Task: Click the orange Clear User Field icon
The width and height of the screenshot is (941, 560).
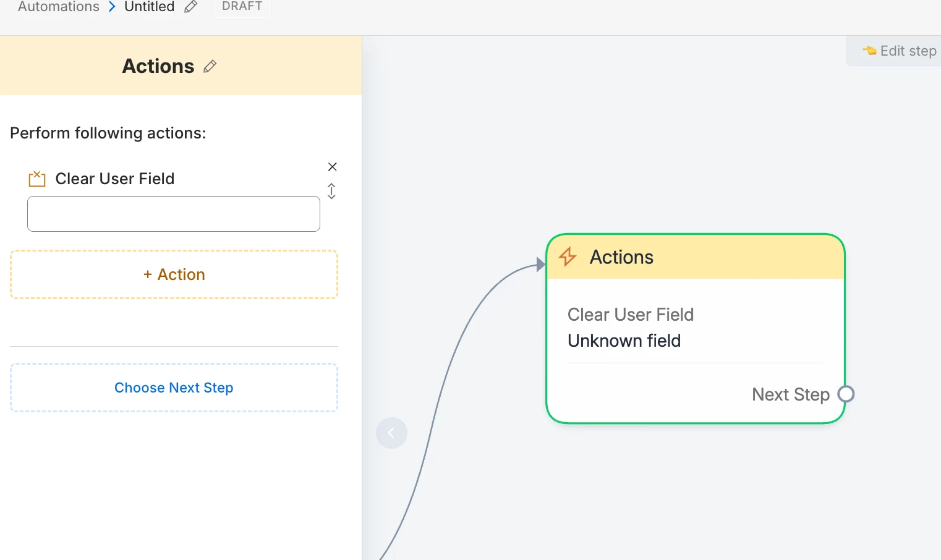Action: click(37, 179)
